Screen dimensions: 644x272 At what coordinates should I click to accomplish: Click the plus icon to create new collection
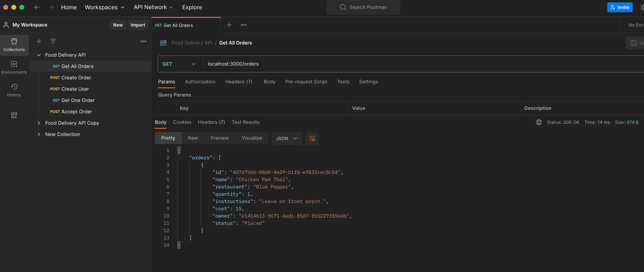[x=39, y=41]
